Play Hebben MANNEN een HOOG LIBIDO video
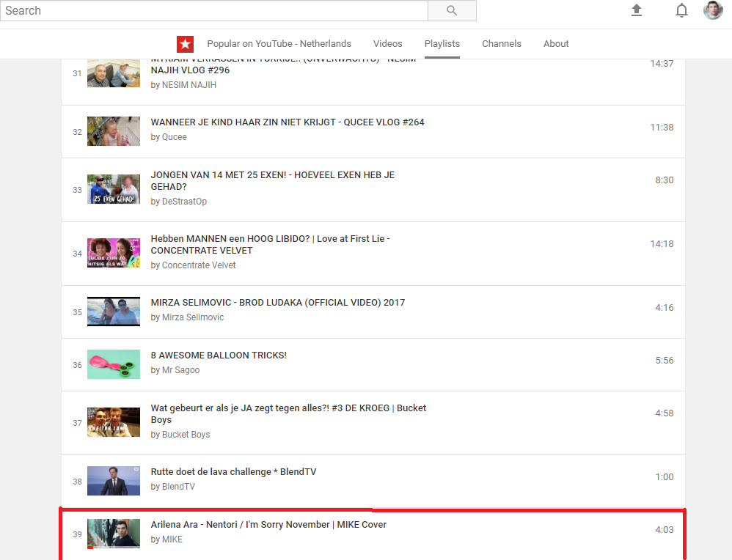This screenshot has height=560, width=732. 271,245
